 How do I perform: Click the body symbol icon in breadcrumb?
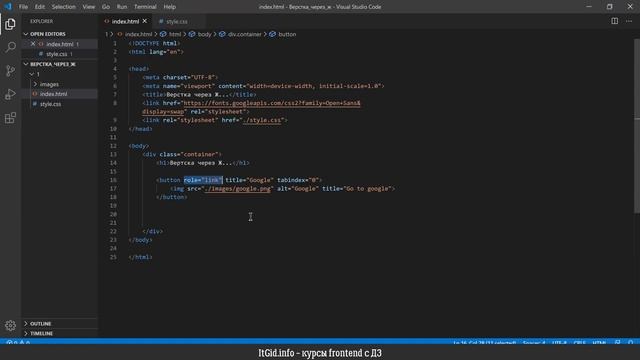coord(192,34)
